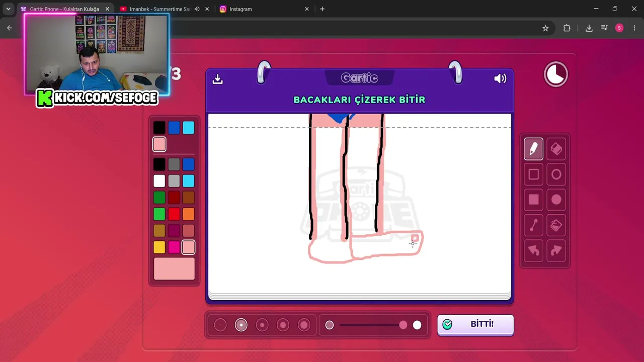Screen dimensions: 644x362
Task: Choose the filled circle shape tool
Action: click(556, 200)
